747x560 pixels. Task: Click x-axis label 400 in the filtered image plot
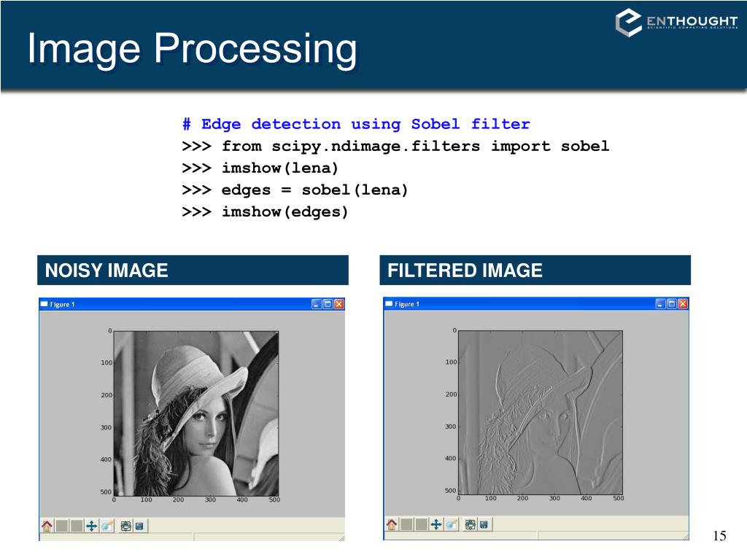(587, 498)
